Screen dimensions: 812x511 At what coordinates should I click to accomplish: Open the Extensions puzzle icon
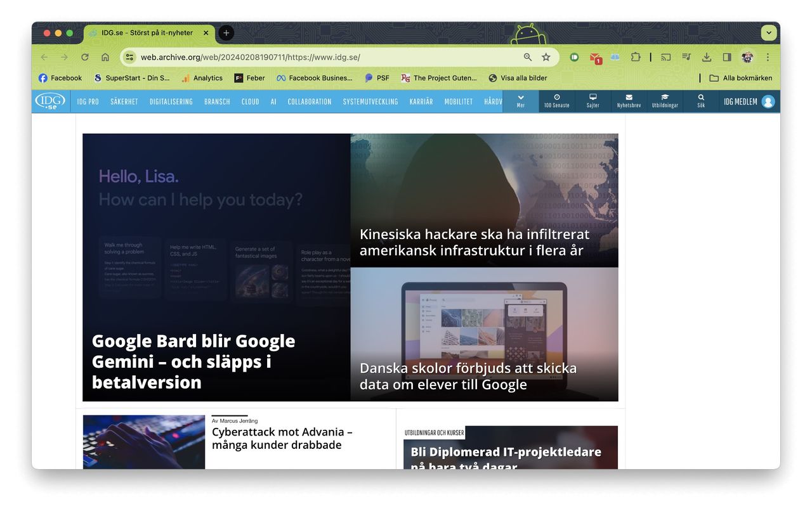click(636, 56)
